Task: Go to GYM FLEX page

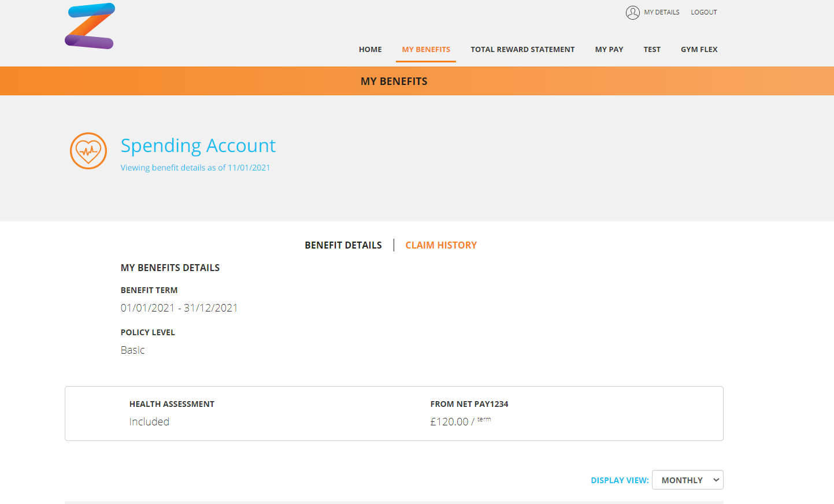Action: (x=699, y=49)
